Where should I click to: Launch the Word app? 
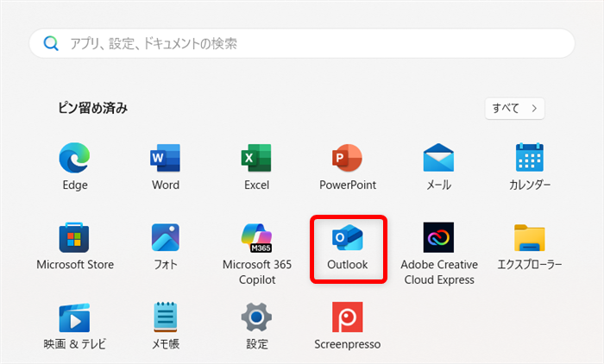coord(166,160)
